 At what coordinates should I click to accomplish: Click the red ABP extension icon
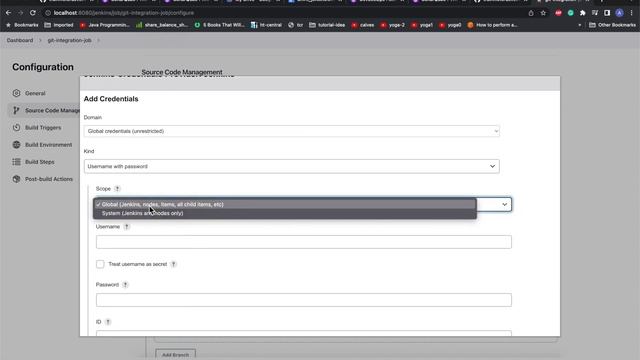click(x=558, y=13)
